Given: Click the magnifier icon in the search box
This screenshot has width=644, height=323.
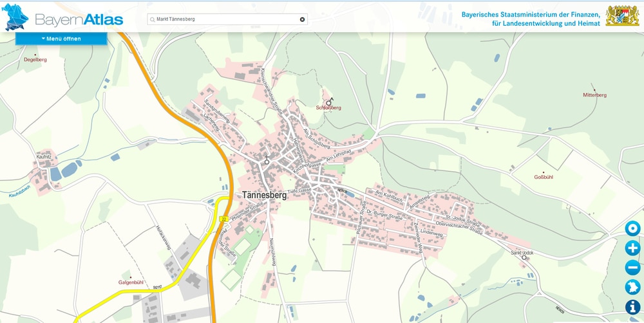Looking at the screenshot, I should click(153, 19).
